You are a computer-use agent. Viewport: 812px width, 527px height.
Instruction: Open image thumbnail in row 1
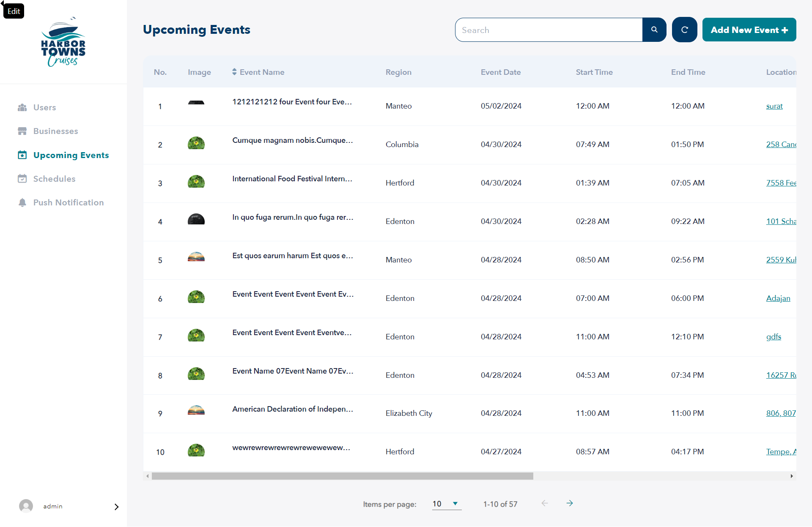(x=196, y=103)
